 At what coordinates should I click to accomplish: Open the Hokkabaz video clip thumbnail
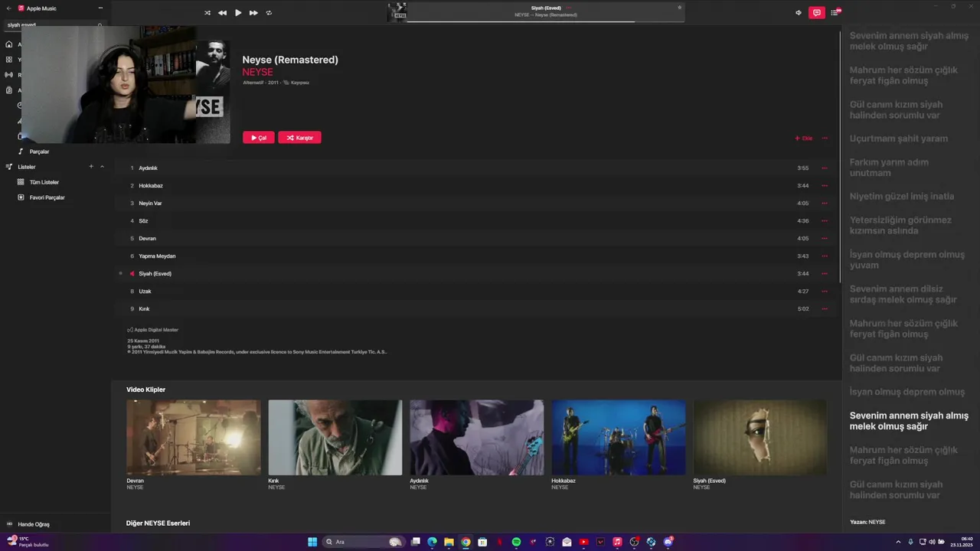[619, 437]
